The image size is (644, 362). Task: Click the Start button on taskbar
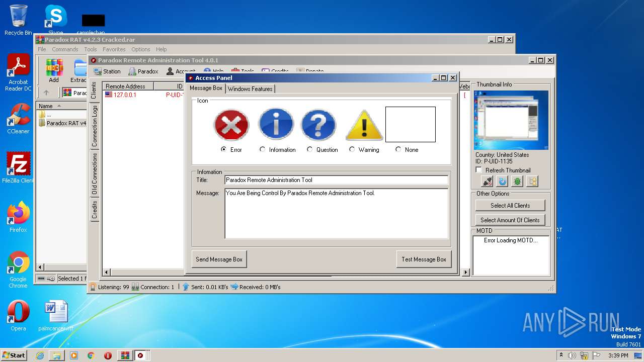tap(14, 355)
